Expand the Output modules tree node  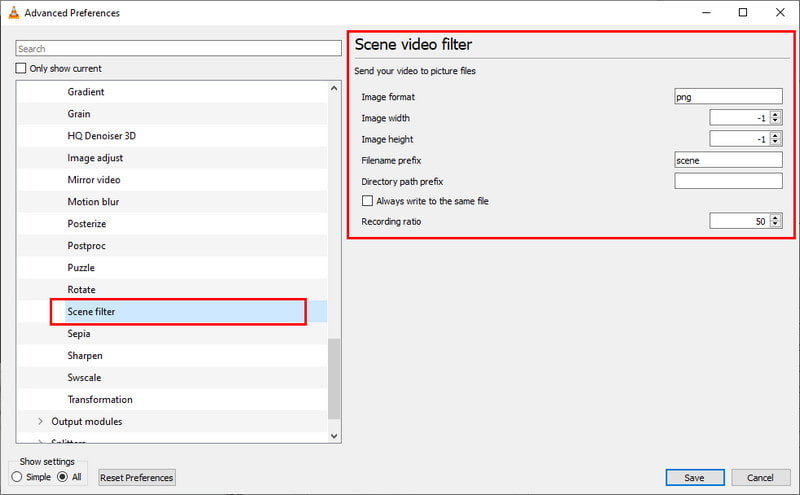point(40,422)
